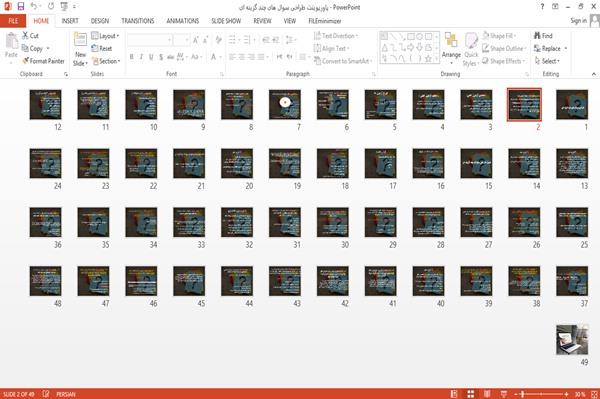Switch to the VIEW tab
This screenshot has width=600, height=399.
[290, 21]
